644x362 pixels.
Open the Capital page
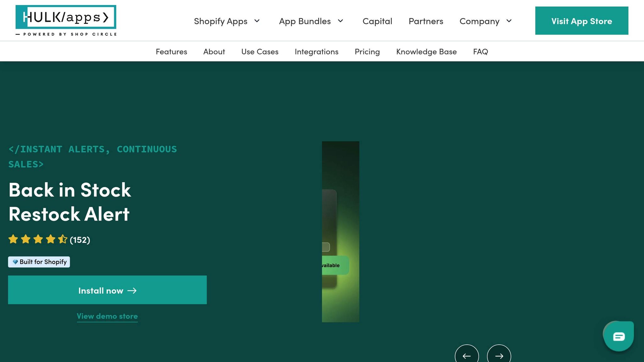tap(377, 21)
